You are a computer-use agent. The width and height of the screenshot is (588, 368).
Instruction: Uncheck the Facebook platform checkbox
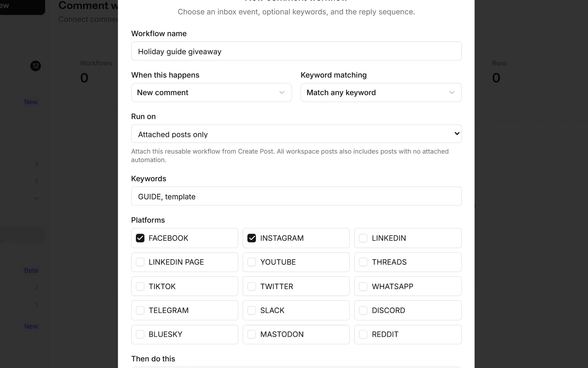coord(140,238)
